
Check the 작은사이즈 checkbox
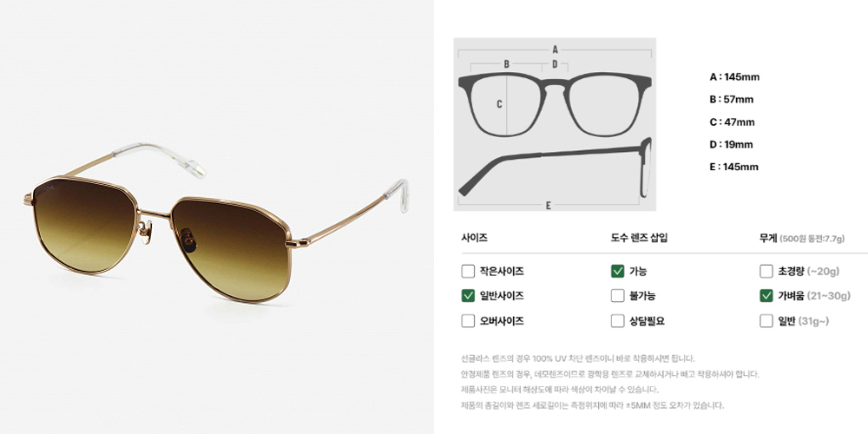pyautogui.click(x=468, y=271)
